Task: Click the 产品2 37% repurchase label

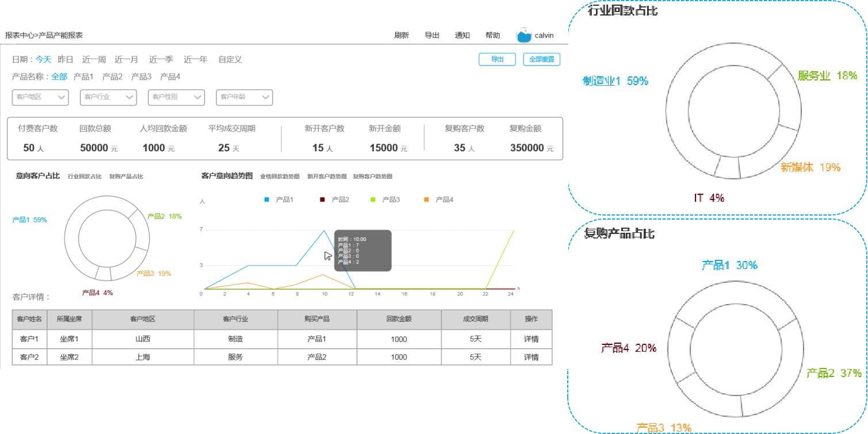Action: pos(834,373)
